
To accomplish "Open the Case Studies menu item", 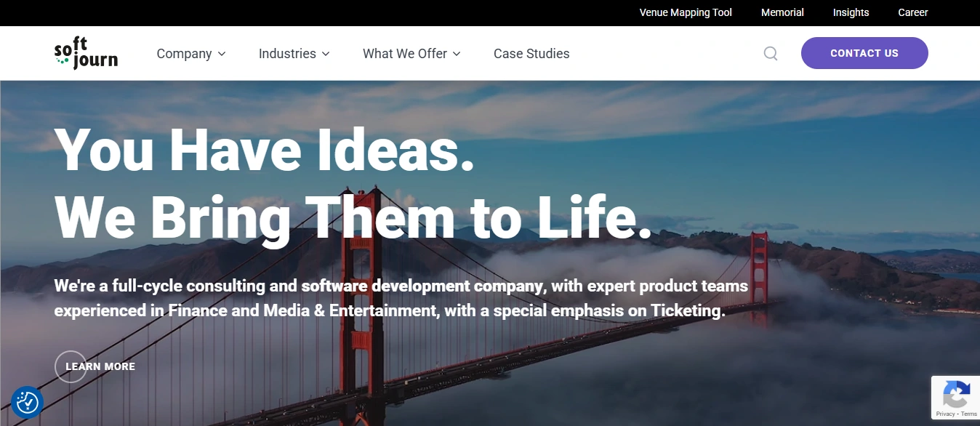I will coord(531,54).
